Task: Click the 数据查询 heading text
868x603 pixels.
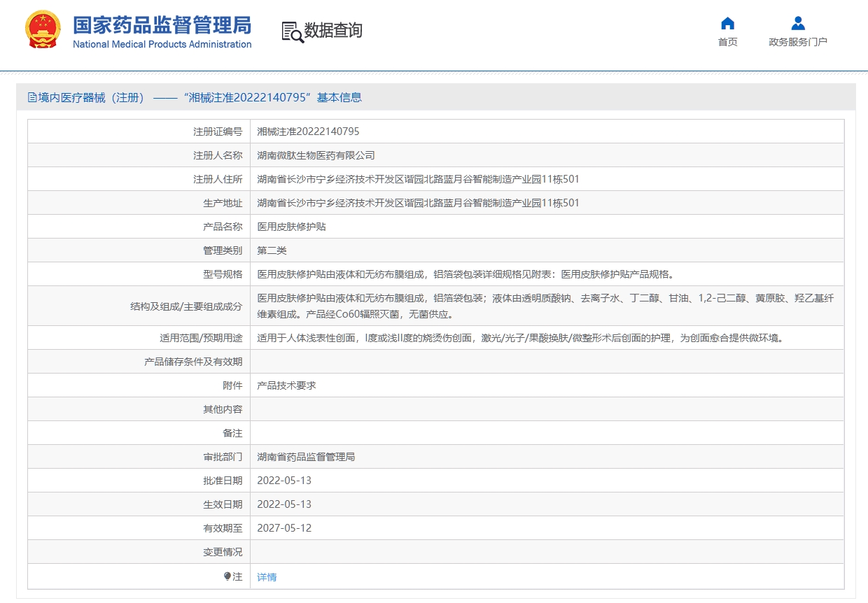Action: coord(333,31)
